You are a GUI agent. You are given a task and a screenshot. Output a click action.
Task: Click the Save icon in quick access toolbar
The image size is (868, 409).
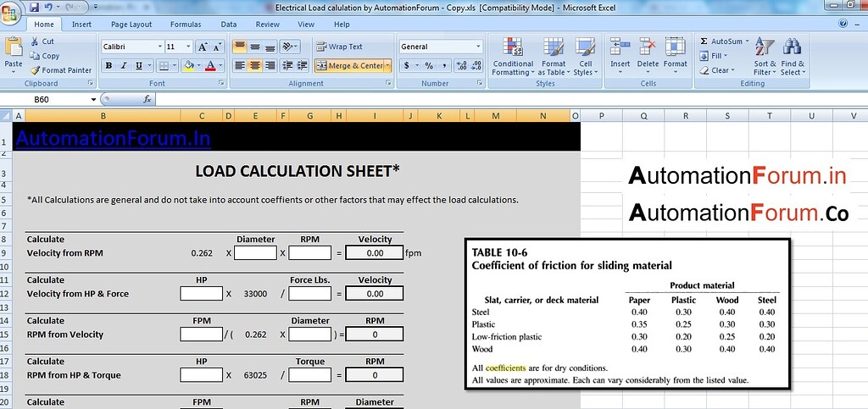(x=35, y=8)
